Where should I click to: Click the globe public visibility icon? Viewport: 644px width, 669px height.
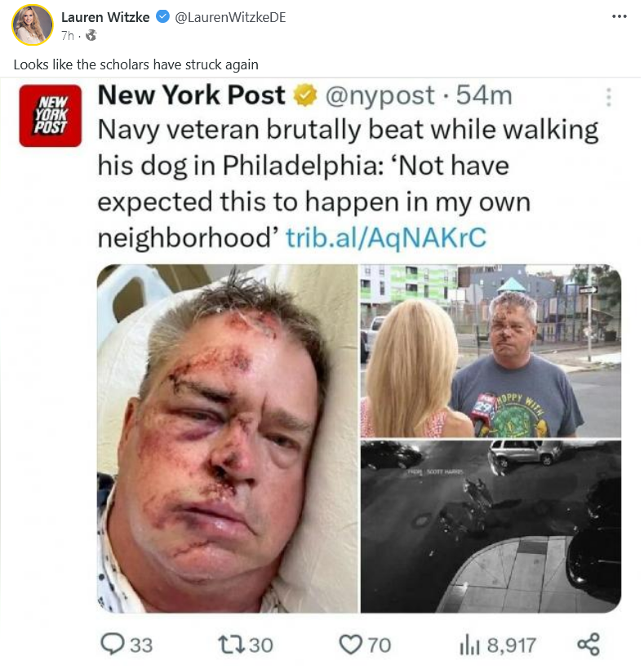coord(91,35)
